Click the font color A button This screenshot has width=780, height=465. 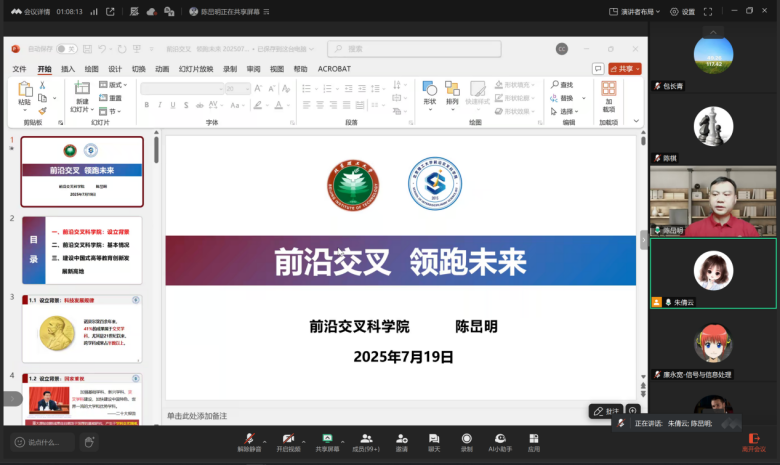(x=279, y=105)
